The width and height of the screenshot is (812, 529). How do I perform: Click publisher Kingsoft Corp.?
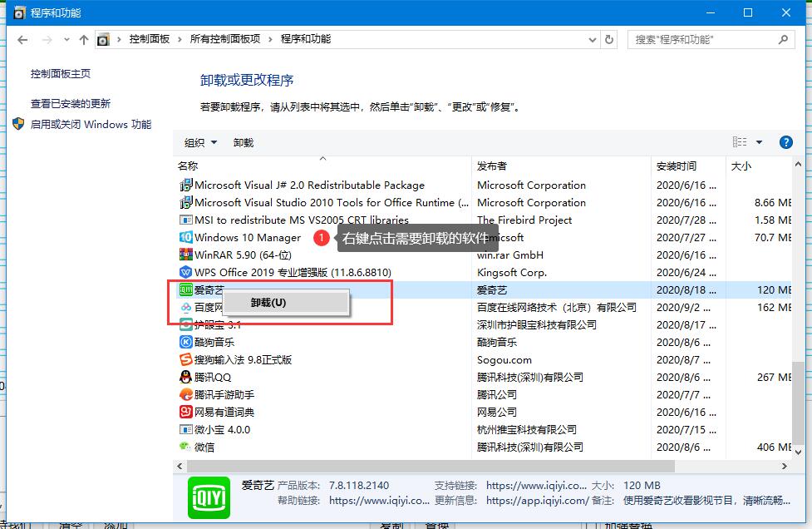[512, 273]
